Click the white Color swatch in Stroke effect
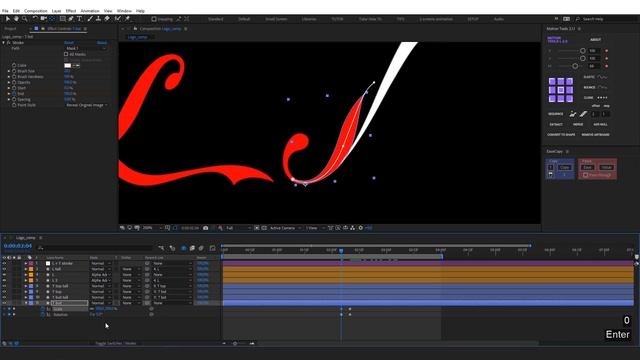The width and height of the screenshot is (640, 360). 68,65
